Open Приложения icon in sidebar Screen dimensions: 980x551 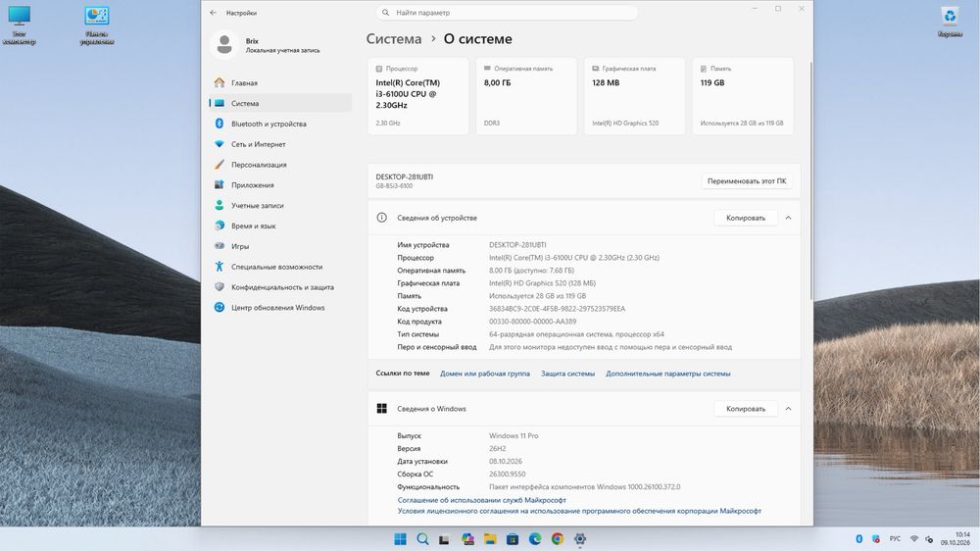click(x=220, y=185)
